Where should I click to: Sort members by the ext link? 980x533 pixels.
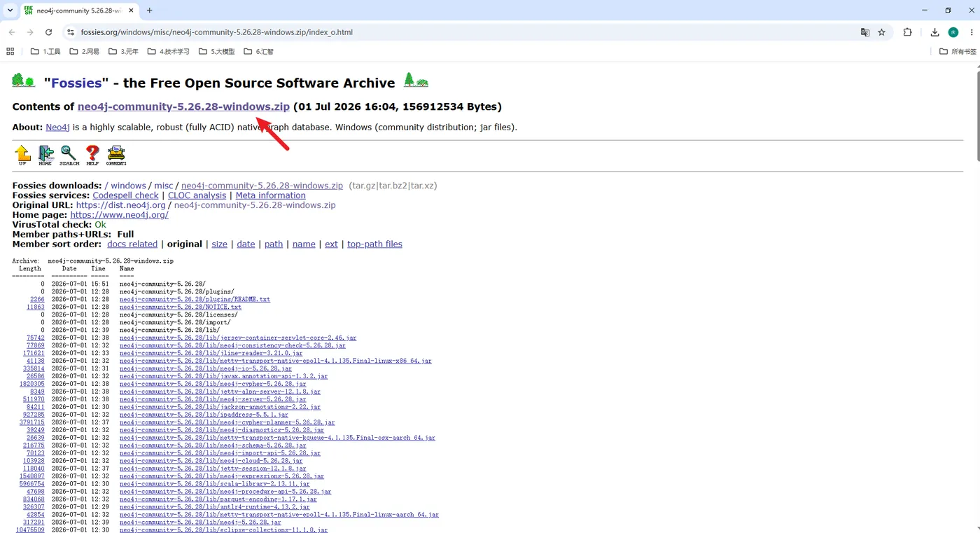pyautogui.click(x=331, y=244)
